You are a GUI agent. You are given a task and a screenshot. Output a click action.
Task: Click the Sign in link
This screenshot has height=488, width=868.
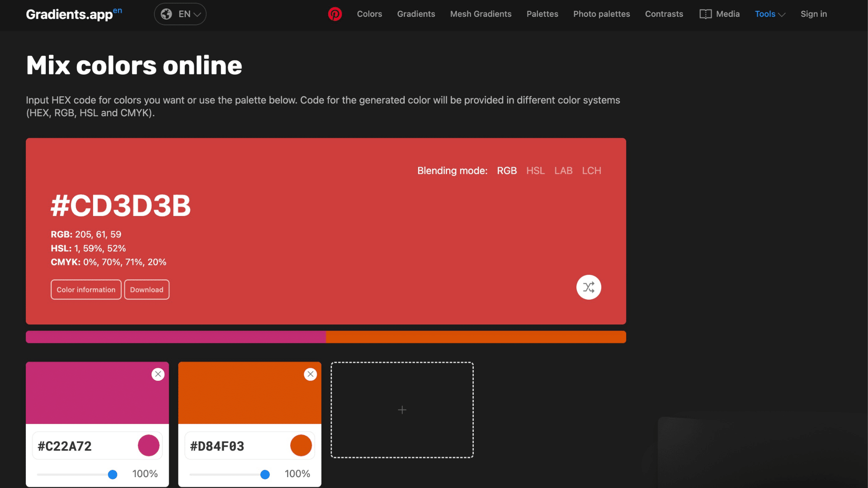click(x=813, y=14)
